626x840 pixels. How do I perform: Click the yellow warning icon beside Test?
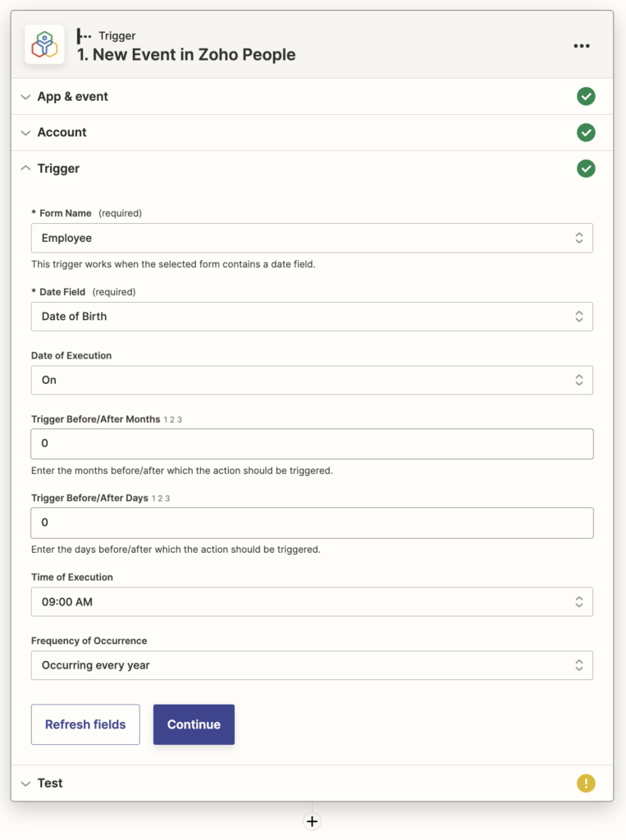(586, 783)
